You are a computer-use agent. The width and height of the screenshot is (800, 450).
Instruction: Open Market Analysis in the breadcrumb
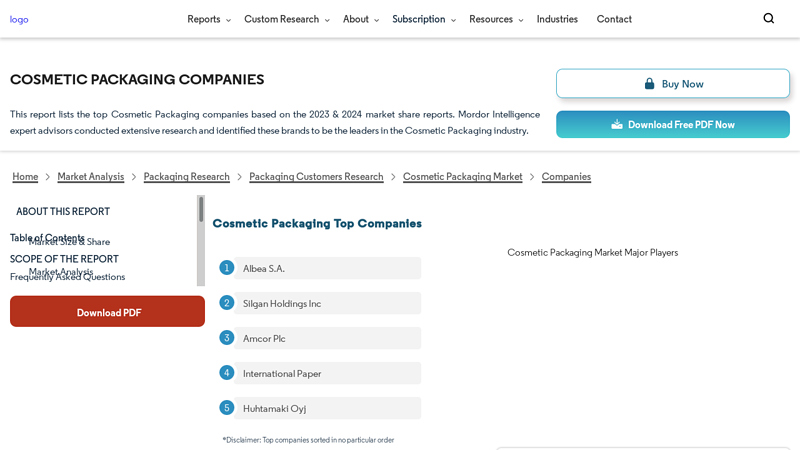[x=91, y=177]
